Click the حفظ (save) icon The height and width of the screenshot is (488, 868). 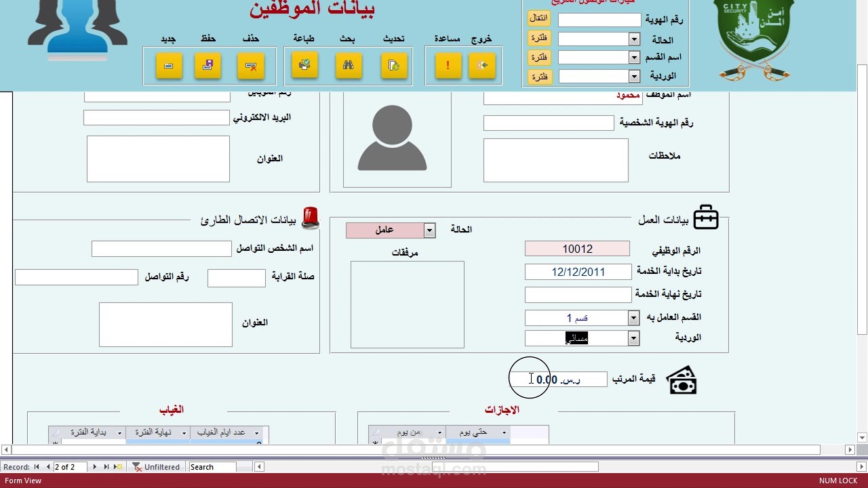[208, 66]
